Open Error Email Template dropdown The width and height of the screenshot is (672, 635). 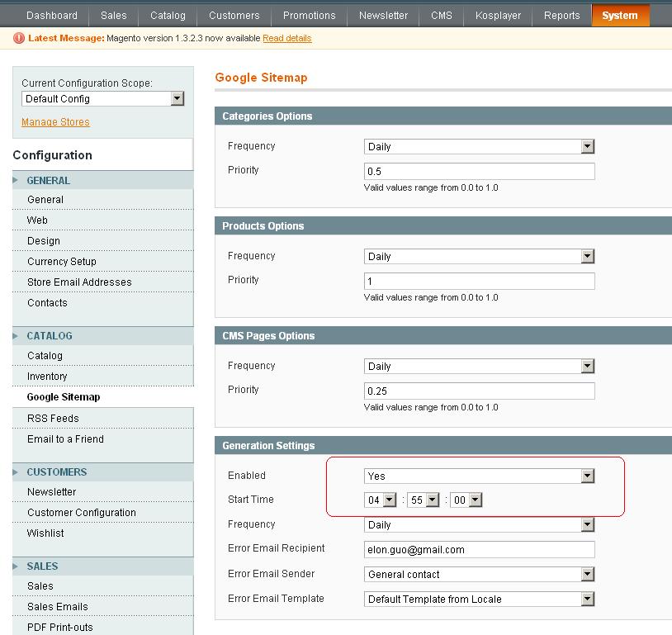point(479,599)
